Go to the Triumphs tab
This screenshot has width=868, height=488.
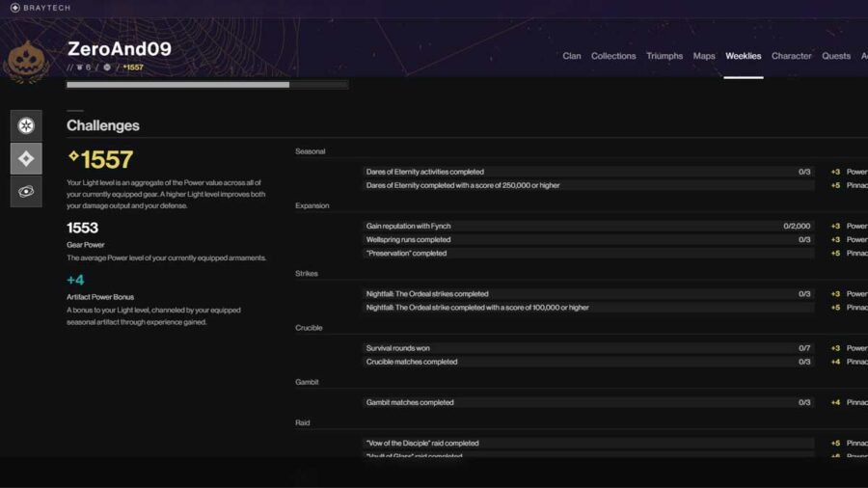[665, 56]
